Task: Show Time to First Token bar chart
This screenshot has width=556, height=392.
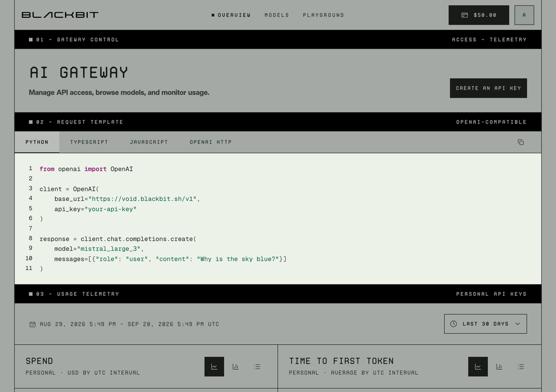Action: coord(499,367)
